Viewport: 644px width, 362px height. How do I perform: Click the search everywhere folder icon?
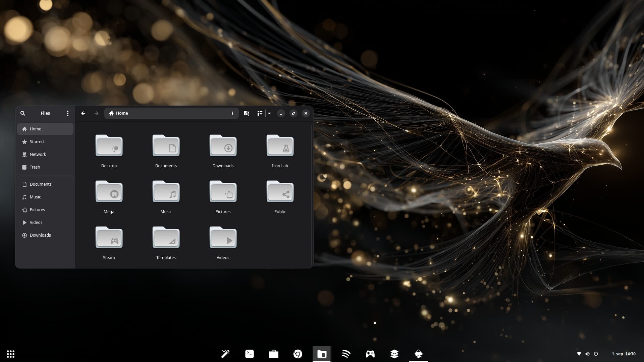[x=247, y=113]
